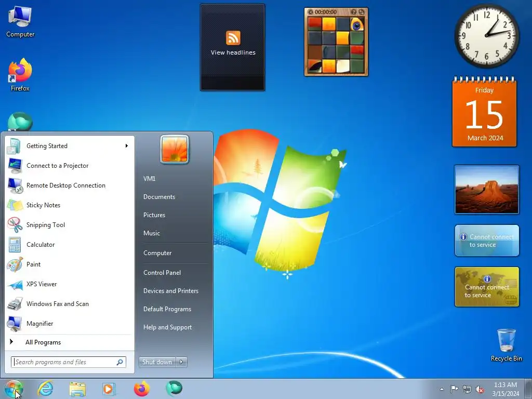Select the Recycle Bin desktop icon
Viewport: 532px width, 399px height.
[x=506, y=345]
